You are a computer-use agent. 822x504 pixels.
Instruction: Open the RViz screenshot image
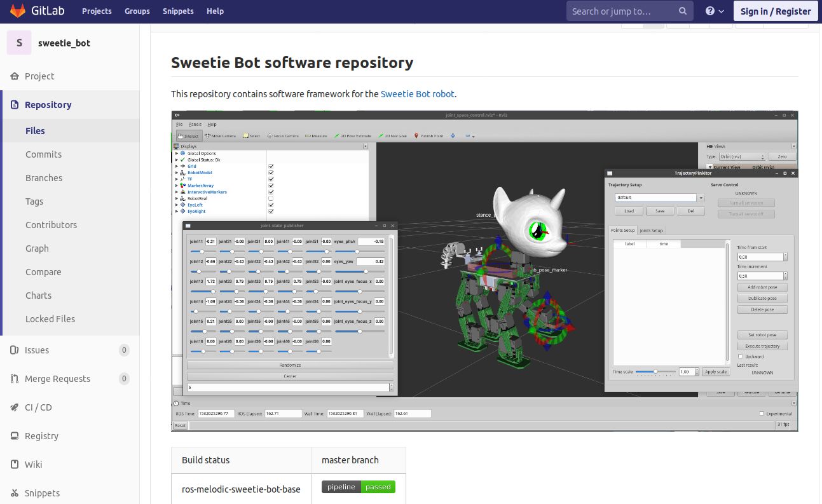coord(484,271)
